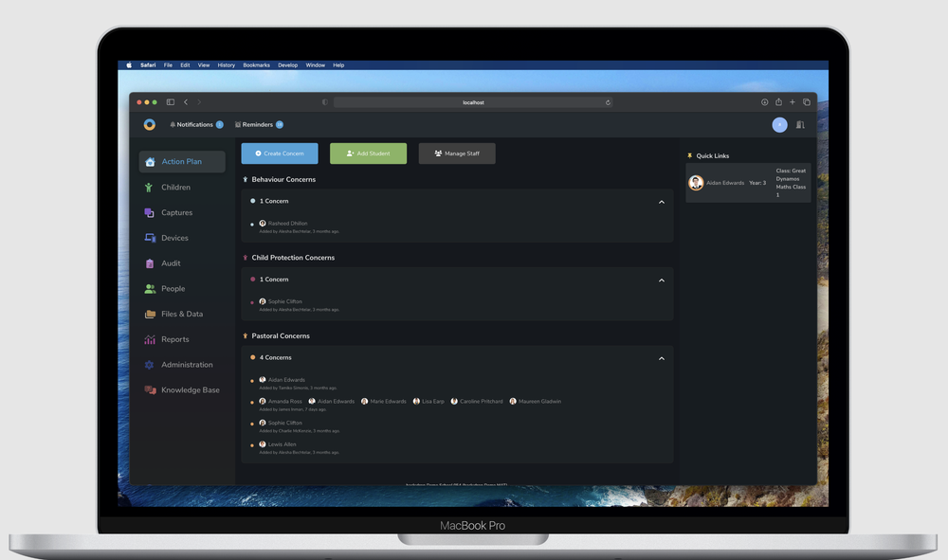
Task: Open File menu in menu bar
Action: tap(168, 65)
